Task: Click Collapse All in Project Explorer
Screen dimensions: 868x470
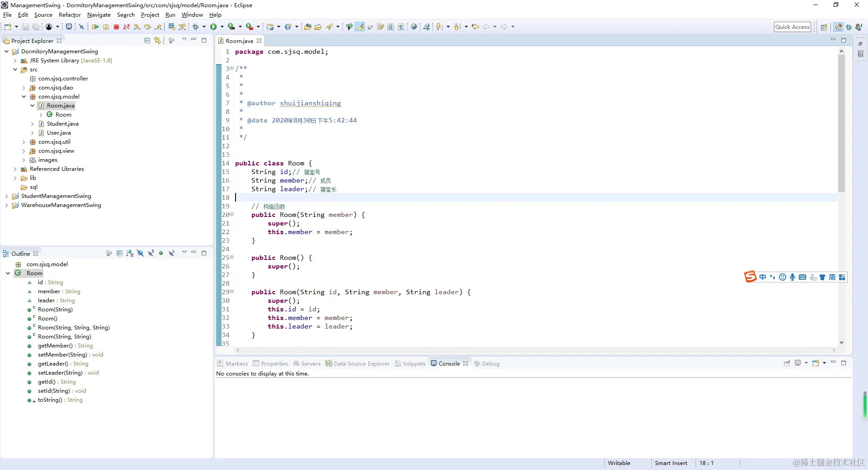Action: point(147,40)
